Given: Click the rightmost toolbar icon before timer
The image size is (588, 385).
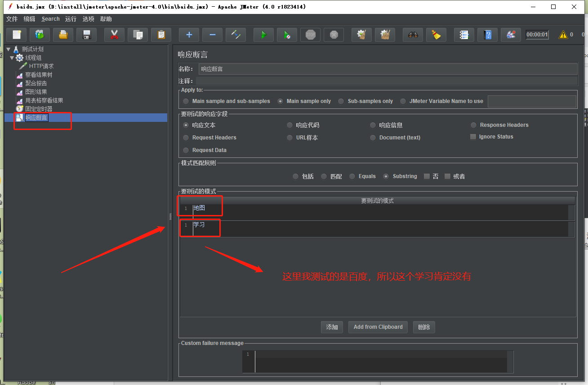Looking at the screenshot, I should 511,35.
